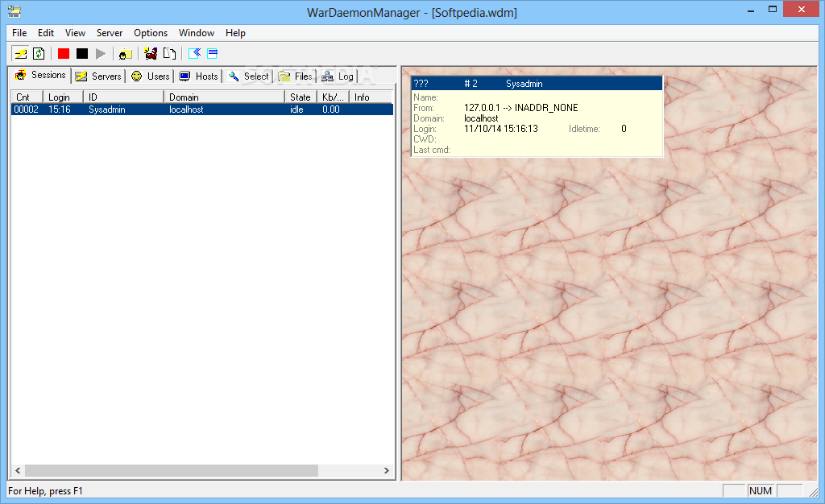
Task: Click the red square stop toolbar icon
Action: 64,54
